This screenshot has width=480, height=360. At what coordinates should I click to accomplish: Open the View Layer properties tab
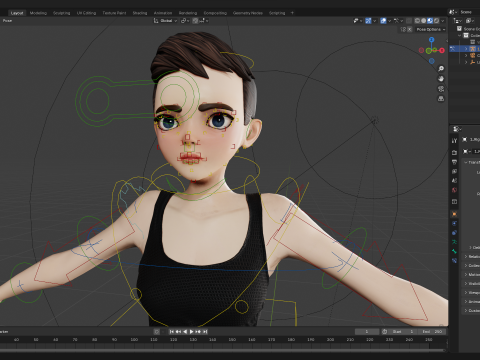pyautogui.click(x=454, y=171)
